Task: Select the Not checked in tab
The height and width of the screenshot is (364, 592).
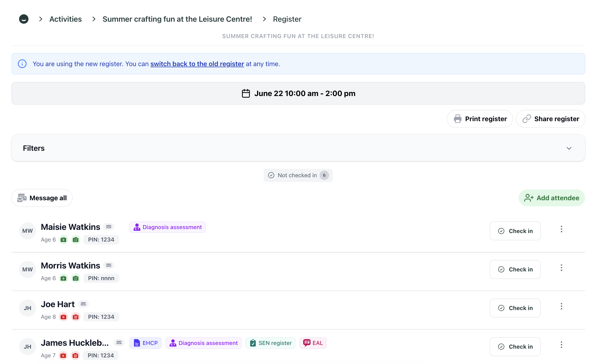Action: coord(298,175)
